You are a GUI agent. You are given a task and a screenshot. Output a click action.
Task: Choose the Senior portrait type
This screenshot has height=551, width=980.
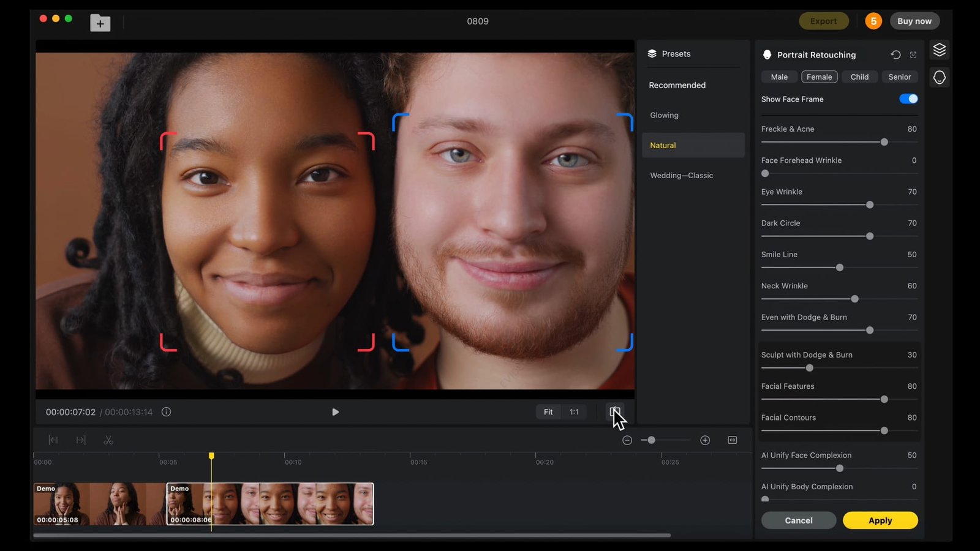[x=900, y=77]
